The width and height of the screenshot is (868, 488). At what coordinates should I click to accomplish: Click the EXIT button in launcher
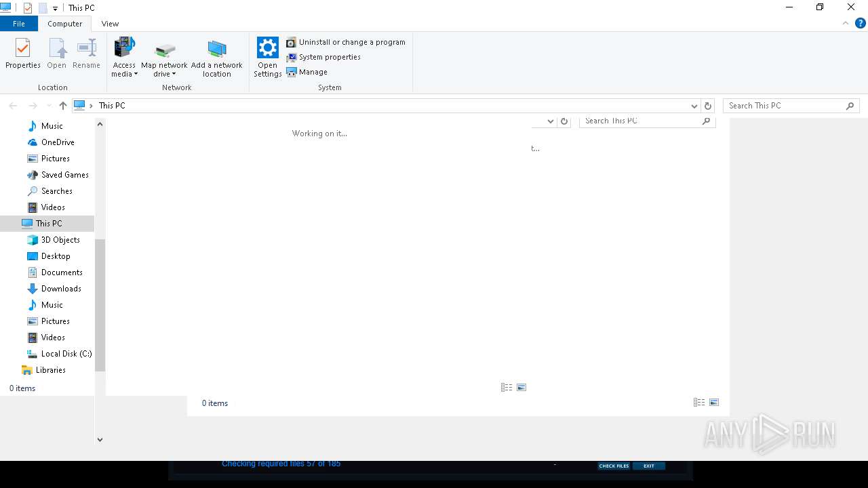pyautogui.click(x=649, y=466)
